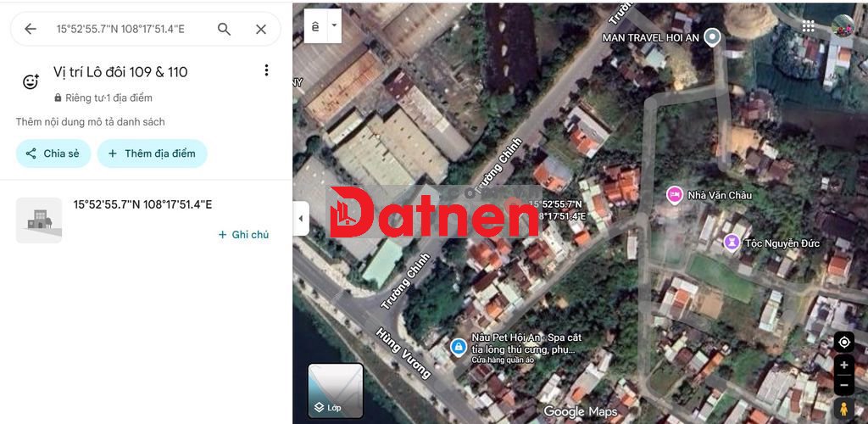Click the MAN TRAVEL HOI AN pin
Image resolution: width=868 pixels, height=424 pixels.
pos(713,36)
